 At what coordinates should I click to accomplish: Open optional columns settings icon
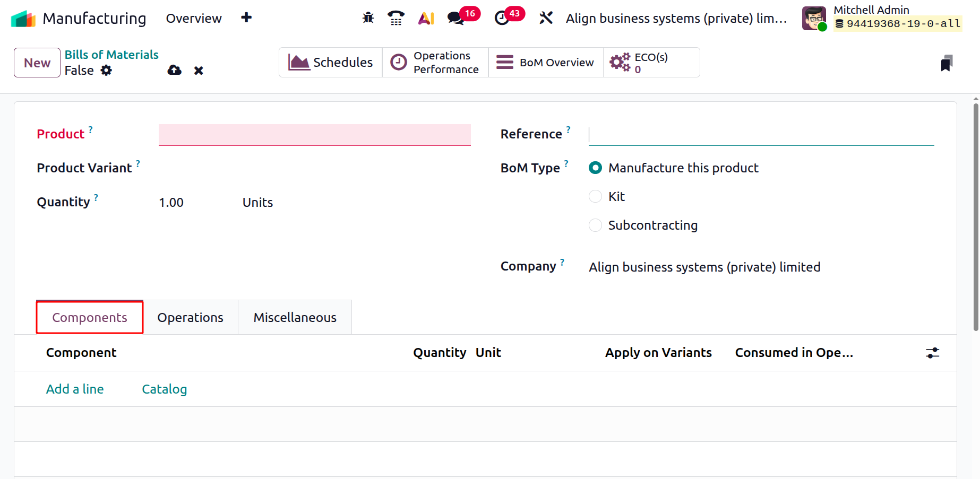pyautogui.click(x=933, y=353)
